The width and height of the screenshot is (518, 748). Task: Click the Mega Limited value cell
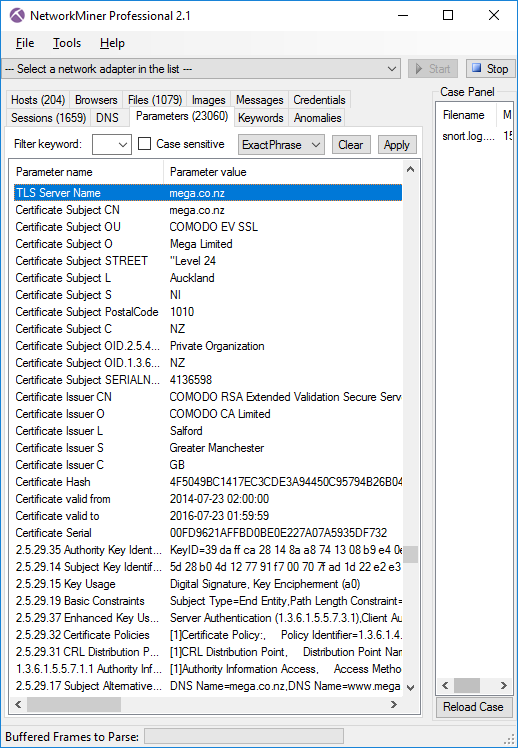201,244
